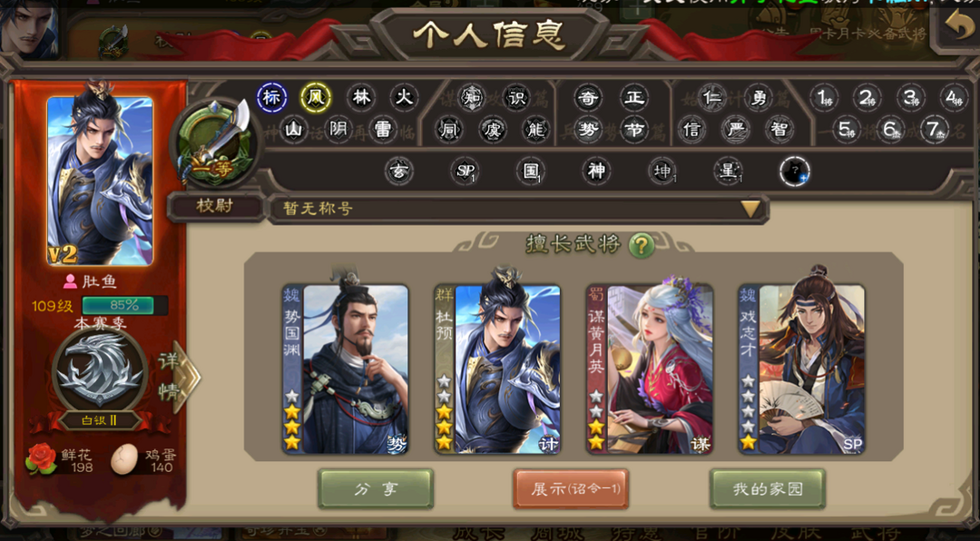980x541 pixels.
Task: Click the 展示 display button
Action: tap(571, 488)
